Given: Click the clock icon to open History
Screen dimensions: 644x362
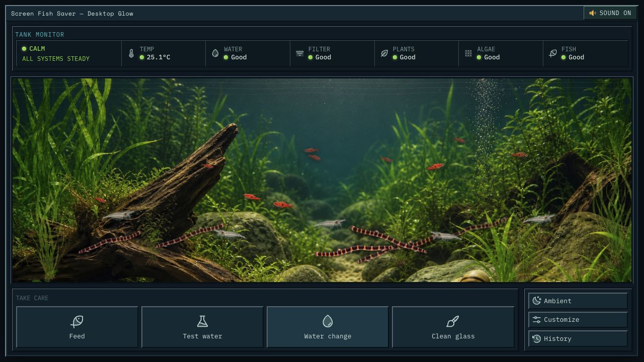Looking at the screenshot, I should coord(537,338).
